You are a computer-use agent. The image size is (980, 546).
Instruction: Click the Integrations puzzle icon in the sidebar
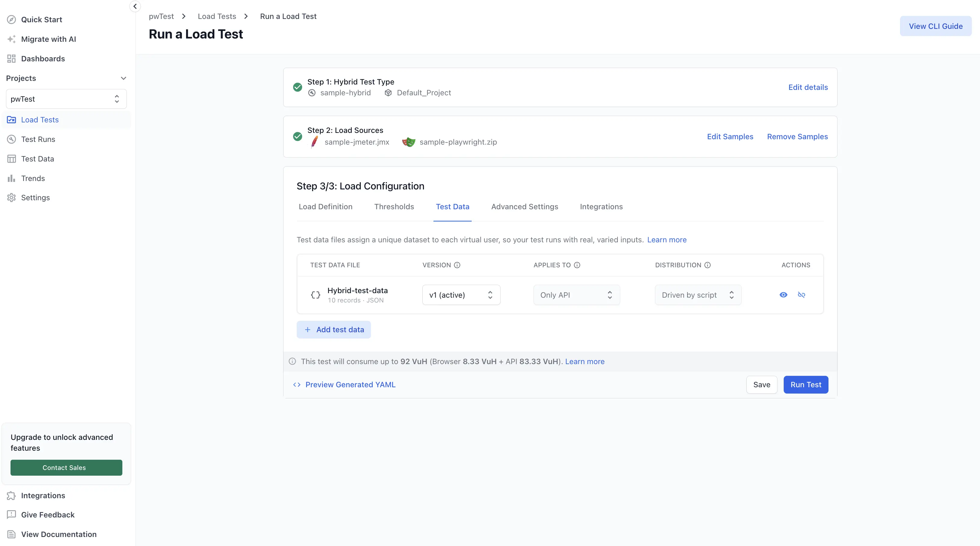pyautogui.click(x=11, y=495)
